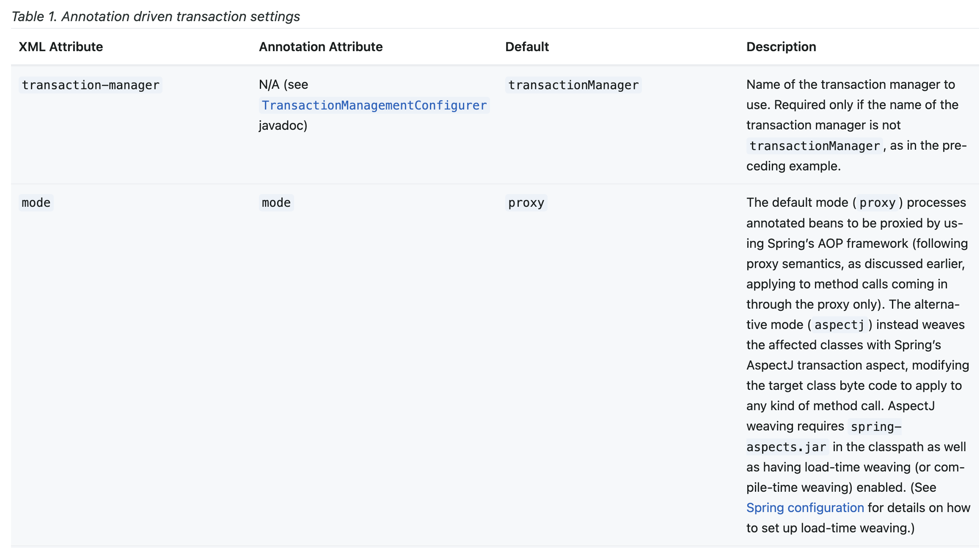980x548 pixels.
Task: Click the 'N/A (see' text
Action: [x=283, y=84]
